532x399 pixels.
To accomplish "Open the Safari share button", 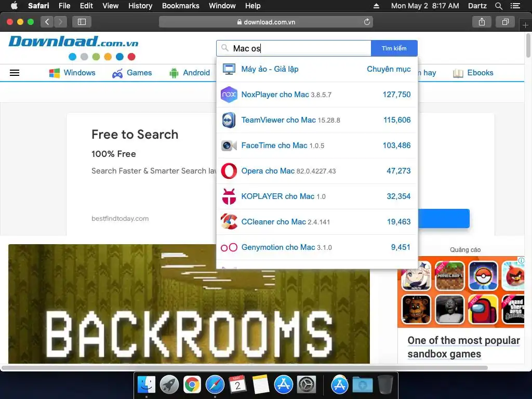I will coord(482,22).
